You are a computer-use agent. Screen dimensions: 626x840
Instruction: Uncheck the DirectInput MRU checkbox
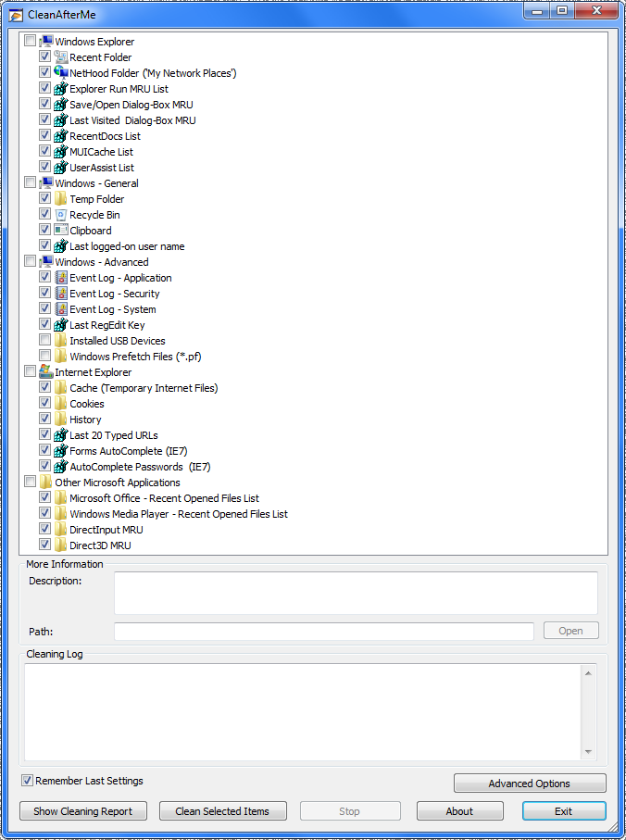click(45, 529)
